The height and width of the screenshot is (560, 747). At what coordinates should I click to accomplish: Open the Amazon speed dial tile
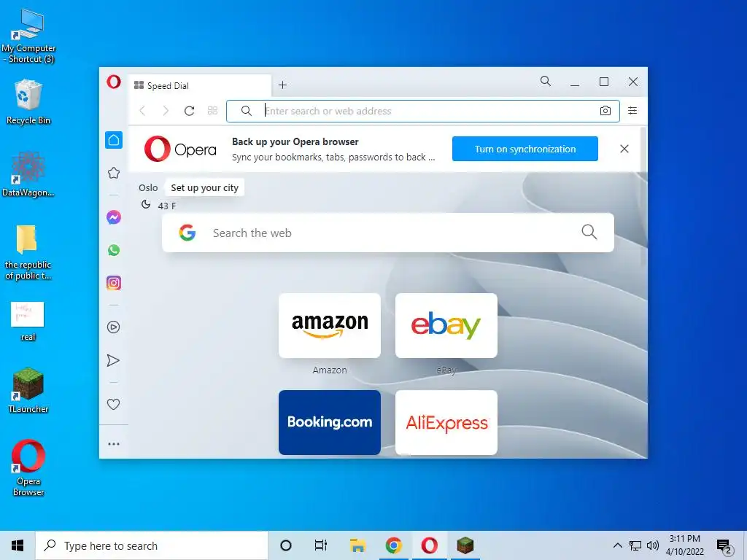pyautogui.click(x=330, y=325)
